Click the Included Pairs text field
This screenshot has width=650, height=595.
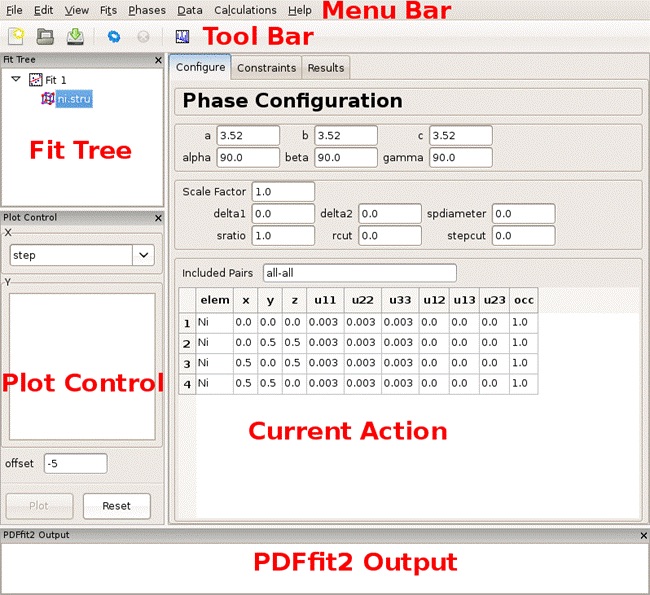[x=359, y=273]
